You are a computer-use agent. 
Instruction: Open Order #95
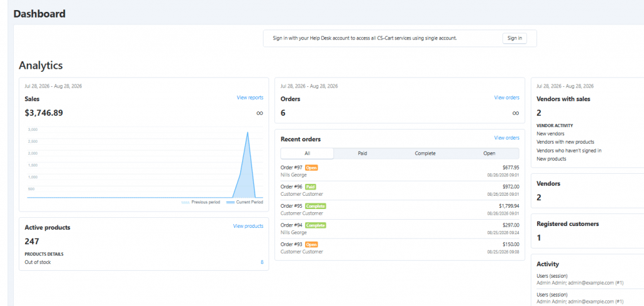point(291,206)
